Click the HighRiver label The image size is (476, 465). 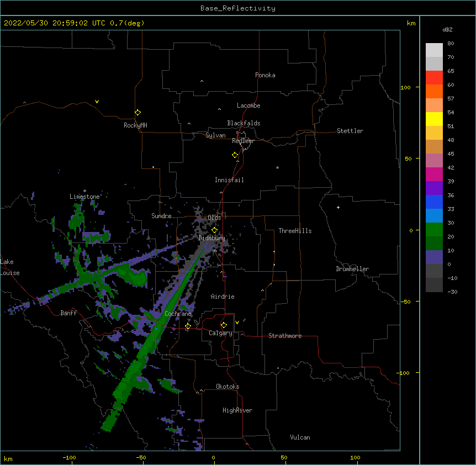pyautogui.click(x=237, y=410)
